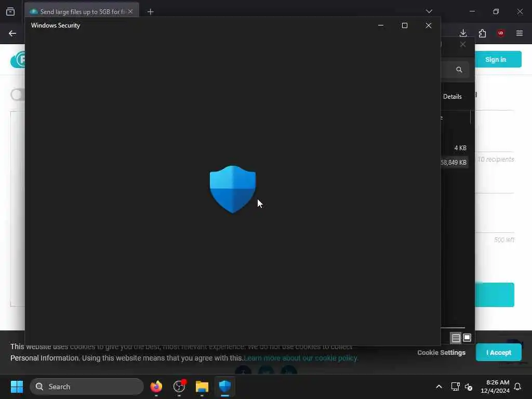Click the uBlock Origin shield icon
The width and height of the screenshot is (532, 399).
(501, 33)
